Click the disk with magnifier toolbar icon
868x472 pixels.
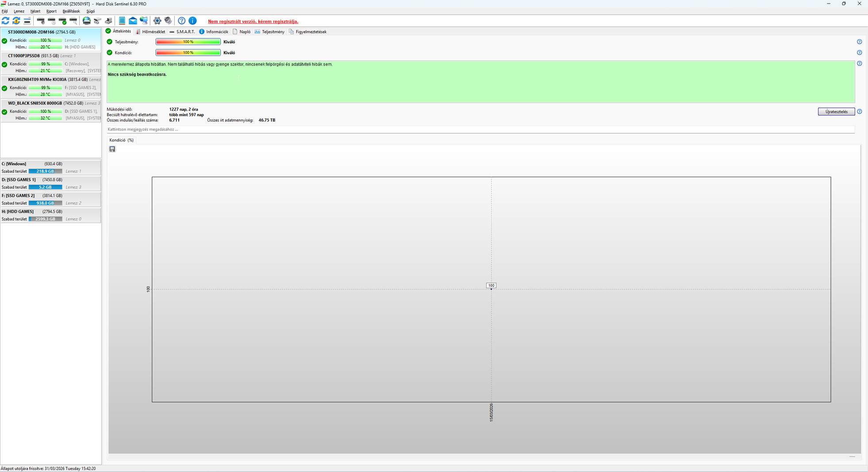[73, 21]
